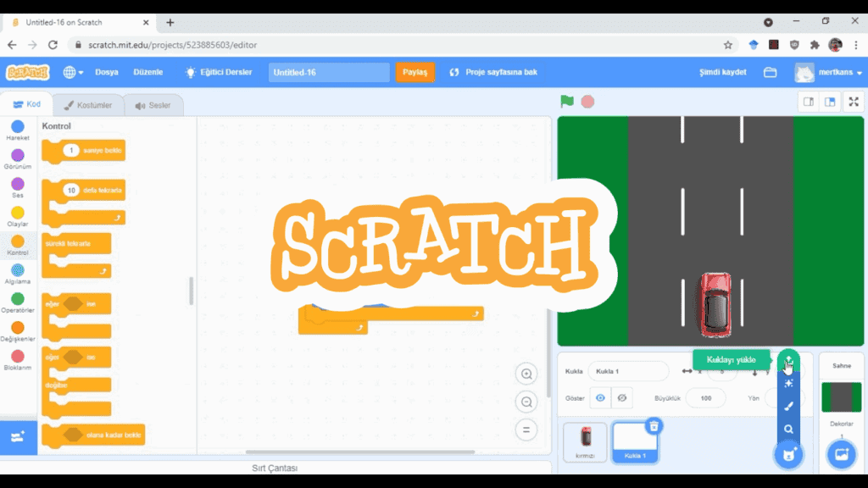Go back to the previous page
The image size is (868, 488).
pos(12,45)
